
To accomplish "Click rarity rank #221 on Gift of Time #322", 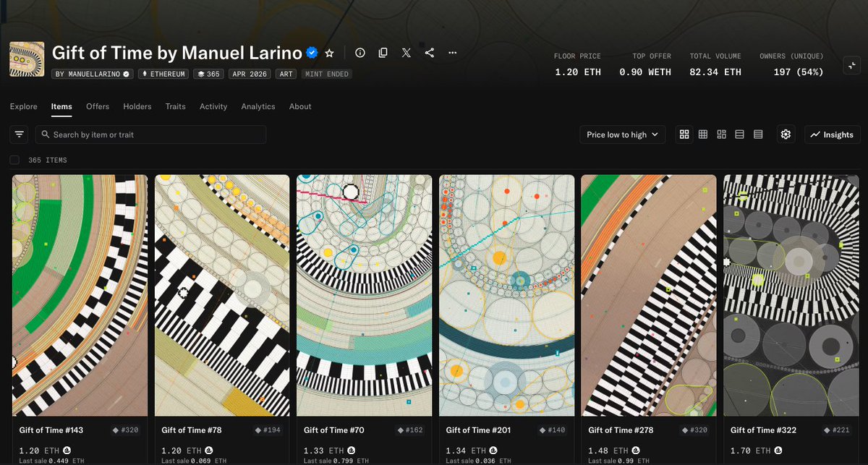I will pos(838,430).
